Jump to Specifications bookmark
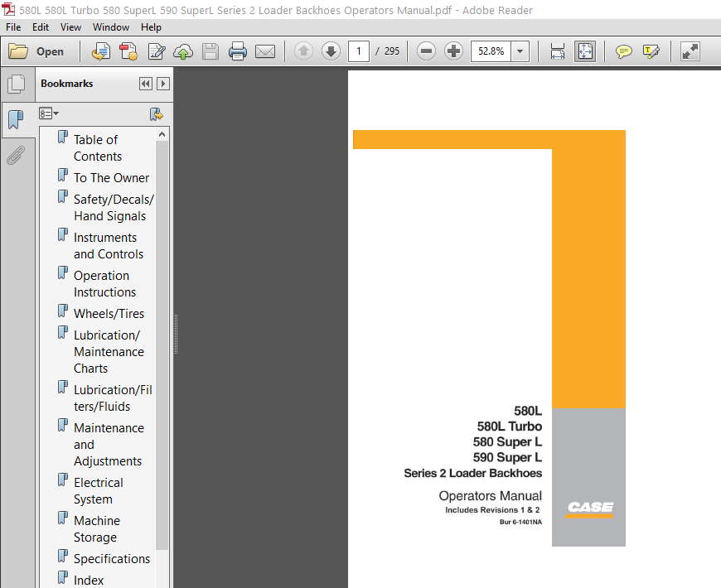Viewport: 721px width, 588px height. coord(112,558)
